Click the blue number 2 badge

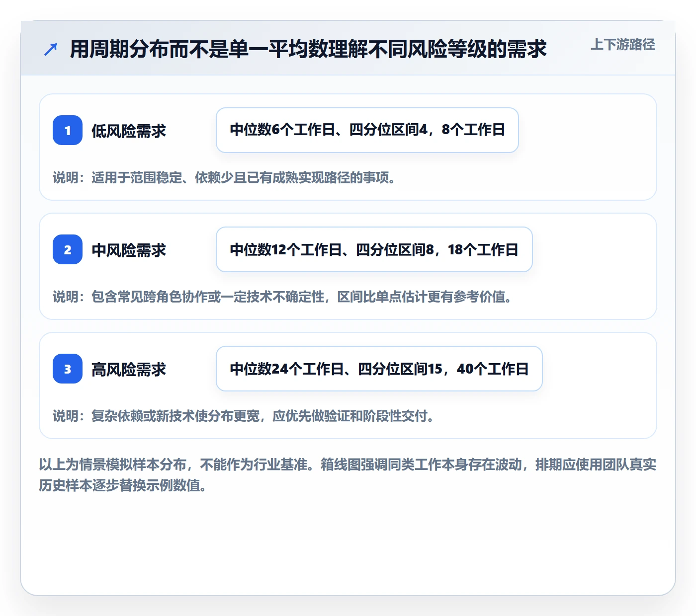click(x=68, y=249)
